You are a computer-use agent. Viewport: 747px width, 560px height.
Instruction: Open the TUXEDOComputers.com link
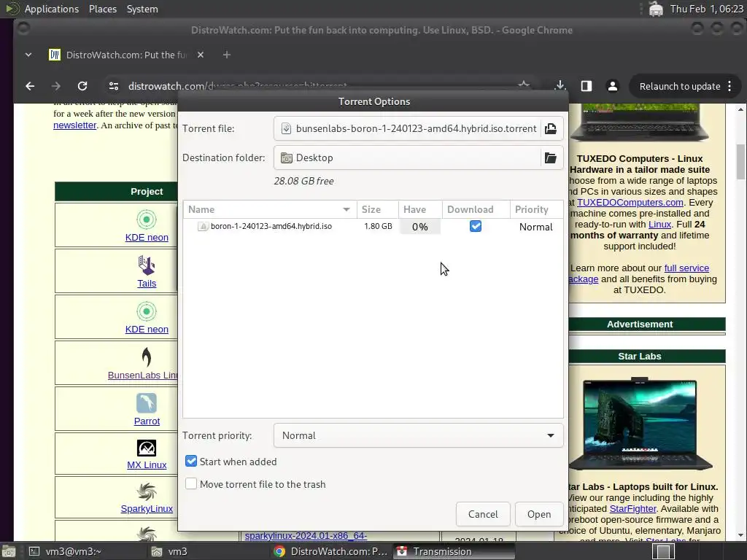pyautogui.click(x=630, y=203)
